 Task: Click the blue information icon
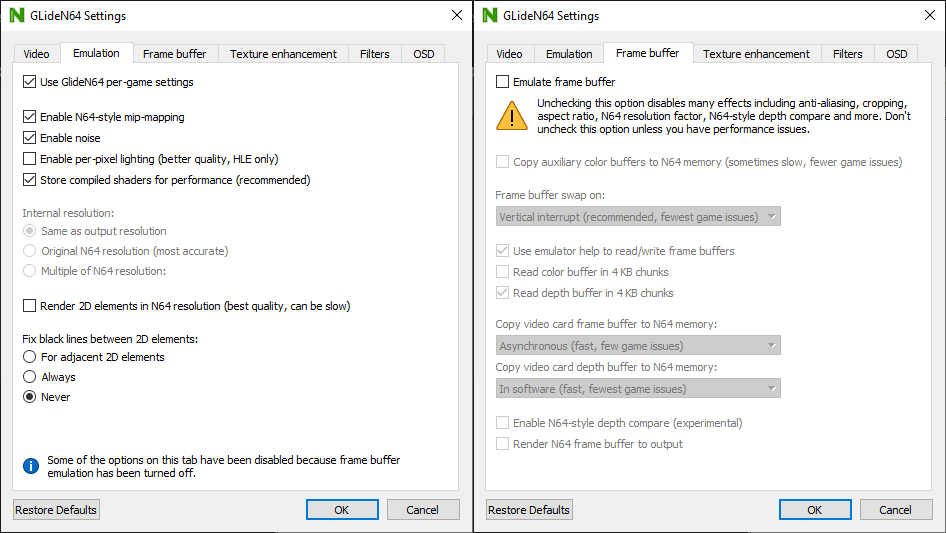(x=31, y=466)
